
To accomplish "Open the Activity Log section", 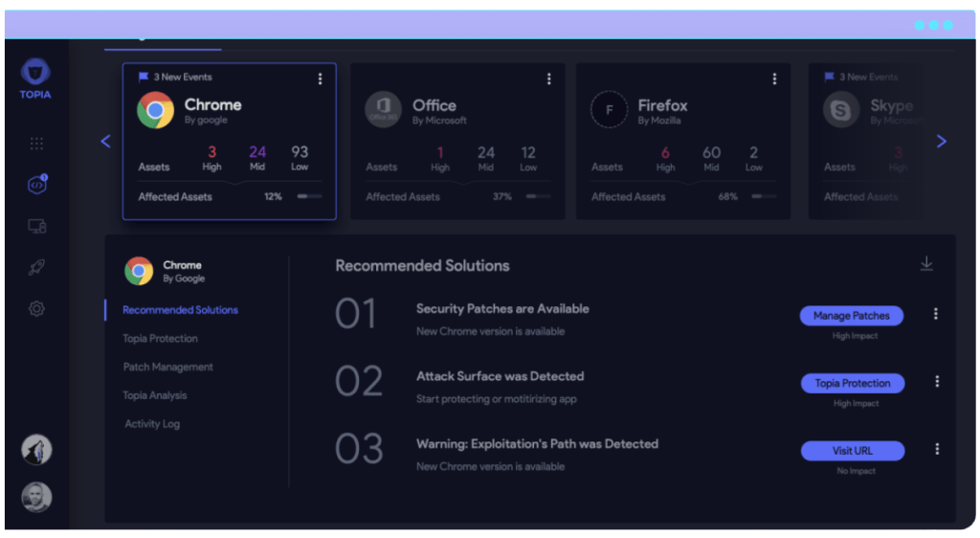I will [x=152, y=424].
